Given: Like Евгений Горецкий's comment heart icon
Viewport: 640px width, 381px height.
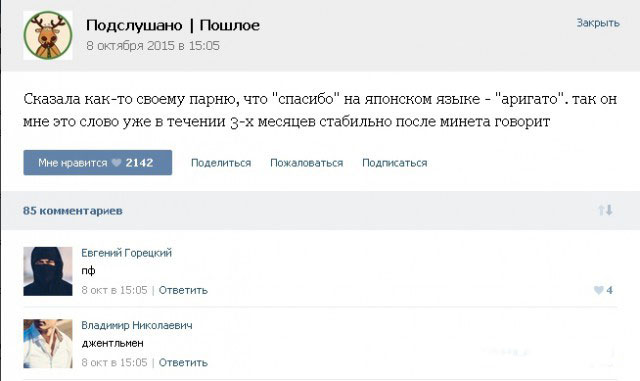Looking at the screenshot, I should coord(599,290).
